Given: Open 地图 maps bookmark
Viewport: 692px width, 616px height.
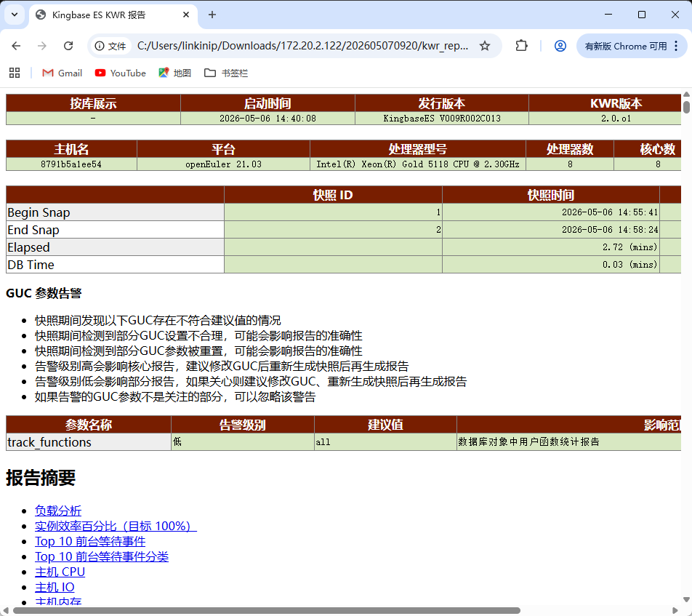Looking at the screenshot, I should [x=174, y=73].
